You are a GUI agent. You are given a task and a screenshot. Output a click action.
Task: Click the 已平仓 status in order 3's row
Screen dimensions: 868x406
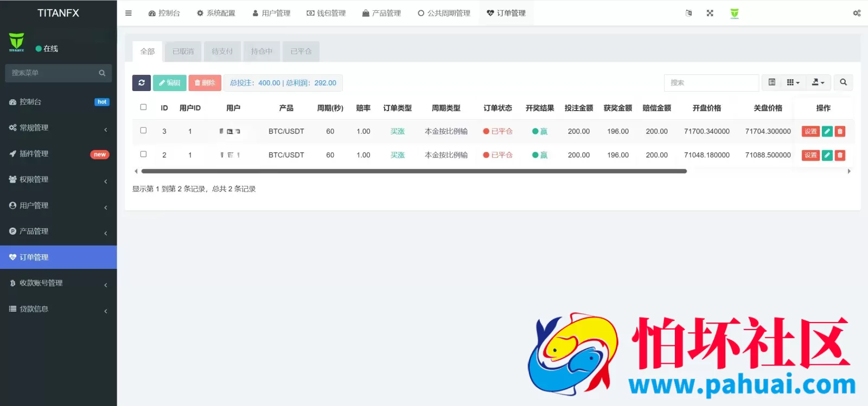click(498, 131)
